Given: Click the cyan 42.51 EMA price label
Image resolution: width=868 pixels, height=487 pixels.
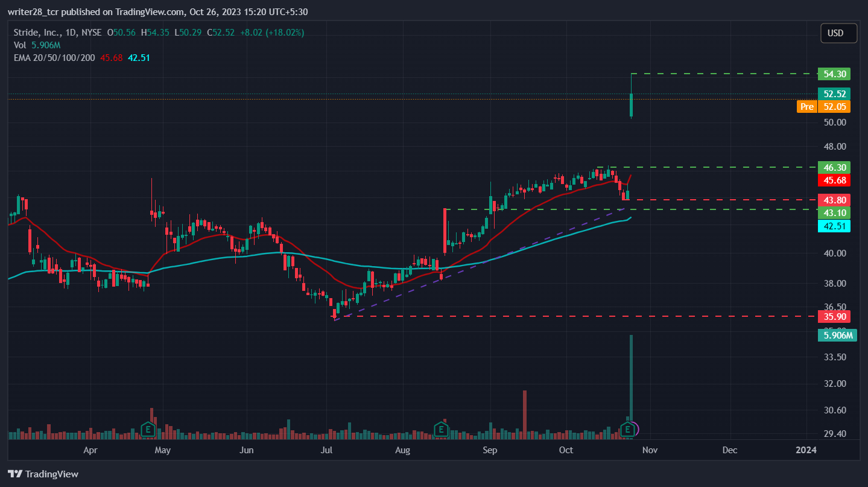Looking at the screenshot, I should point(834,226).
